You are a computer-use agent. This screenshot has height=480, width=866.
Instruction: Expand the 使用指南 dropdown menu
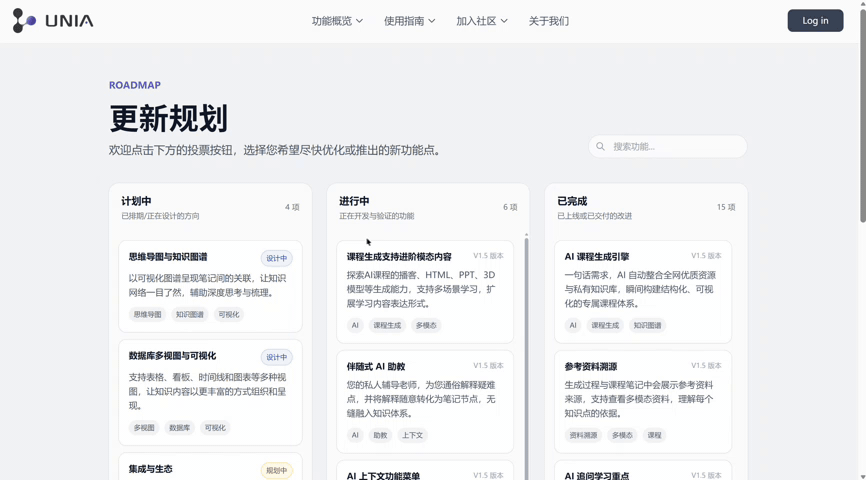pos(409,21)
